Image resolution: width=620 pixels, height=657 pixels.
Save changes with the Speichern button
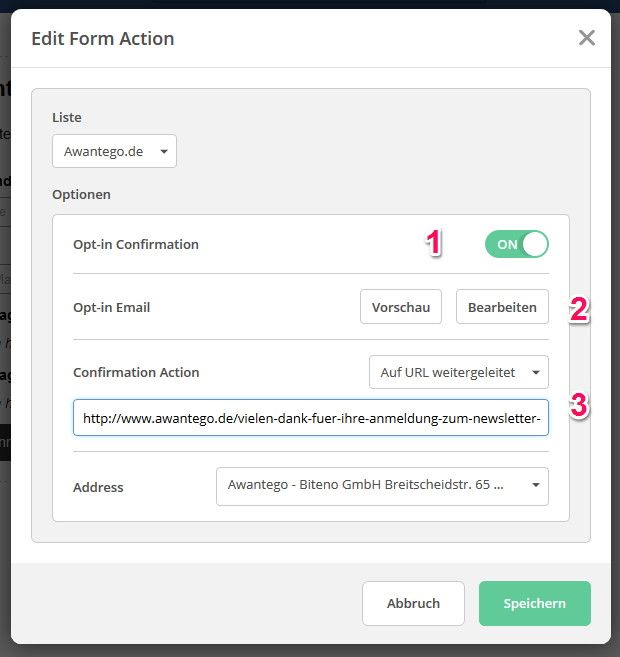pos(534,603)
